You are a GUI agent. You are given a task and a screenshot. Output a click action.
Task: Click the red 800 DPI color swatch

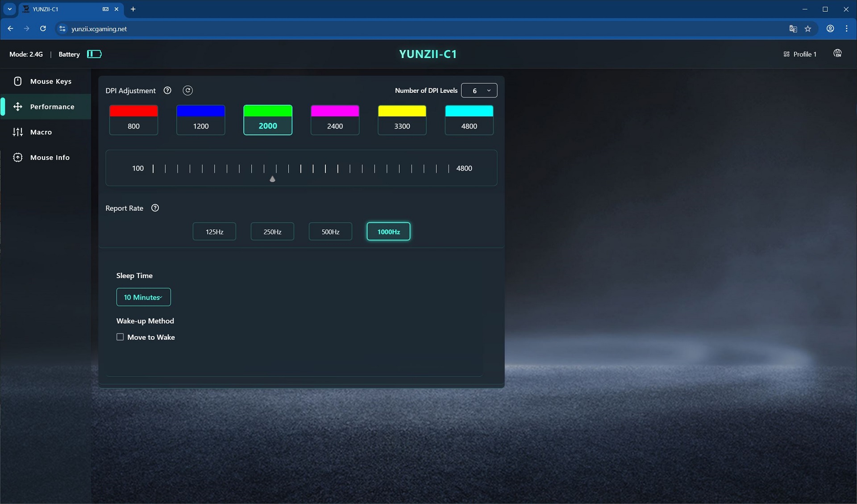pyautogui.click(x=133, y=111)
